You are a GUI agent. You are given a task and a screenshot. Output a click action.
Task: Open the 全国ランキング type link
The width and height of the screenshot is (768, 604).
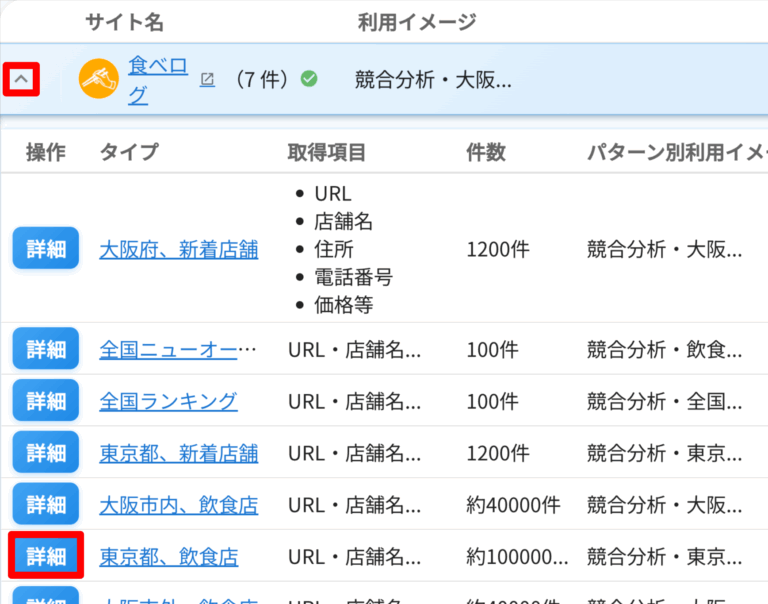[x=168, y=402]
